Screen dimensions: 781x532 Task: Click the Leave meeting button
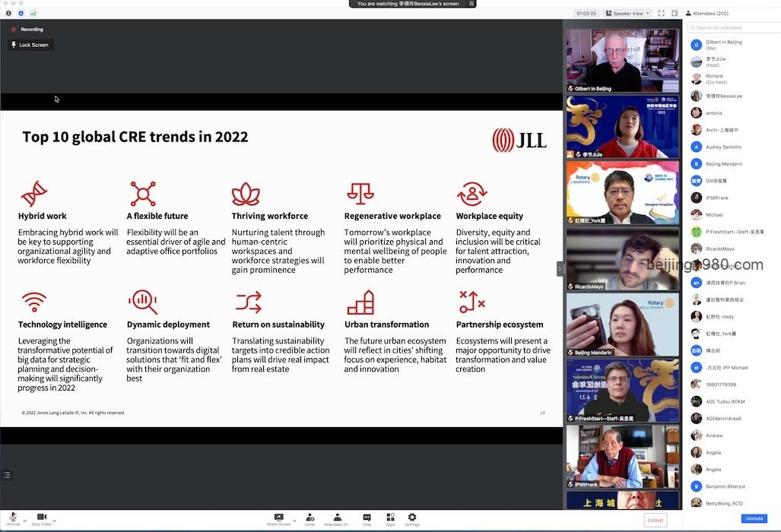(656, 520)
